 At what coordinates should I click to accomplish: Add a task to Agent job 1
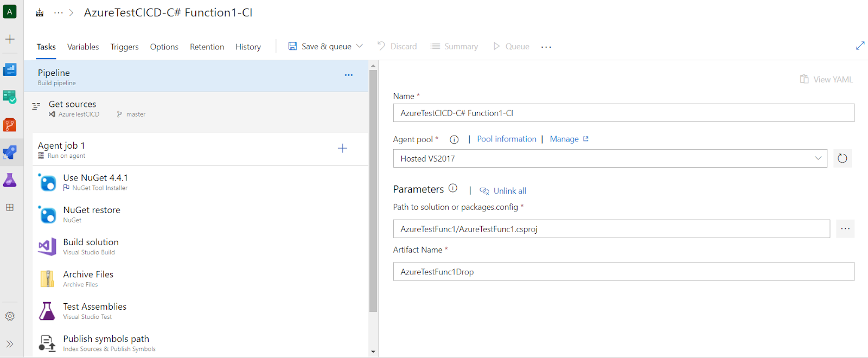342,148
